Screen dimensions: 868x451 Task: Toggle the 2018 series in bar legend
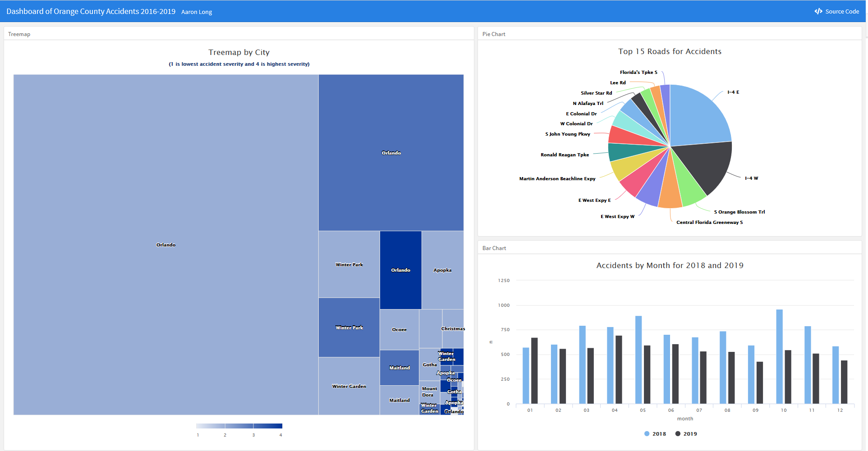655,434
